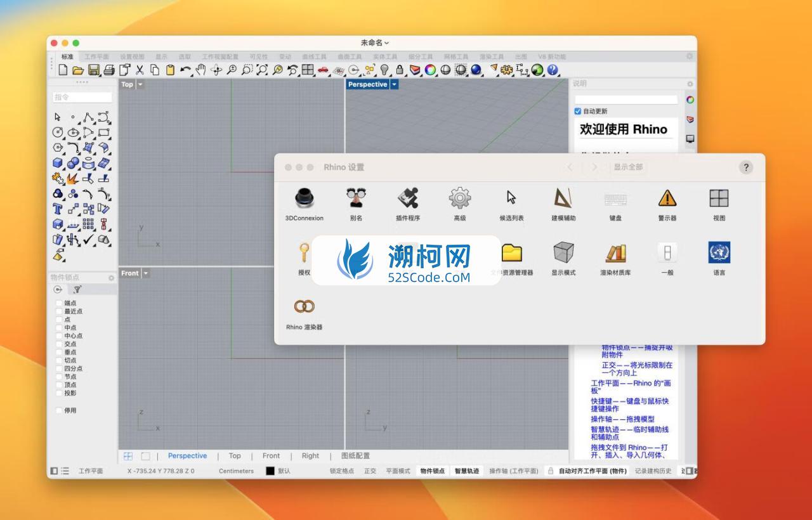Click the settings help question button
Viewport: 812px width, 520px height.
point(746,167)
